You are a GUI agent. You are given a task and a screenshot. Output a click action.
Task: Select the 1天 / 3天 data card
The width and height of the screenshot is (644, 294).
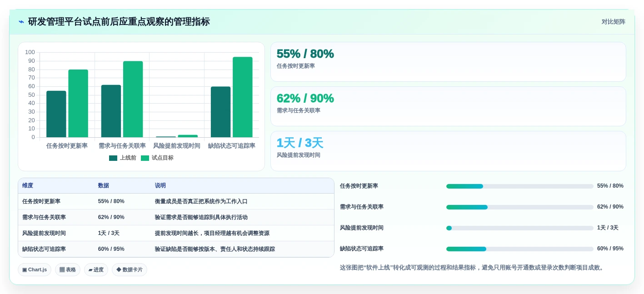448,151
